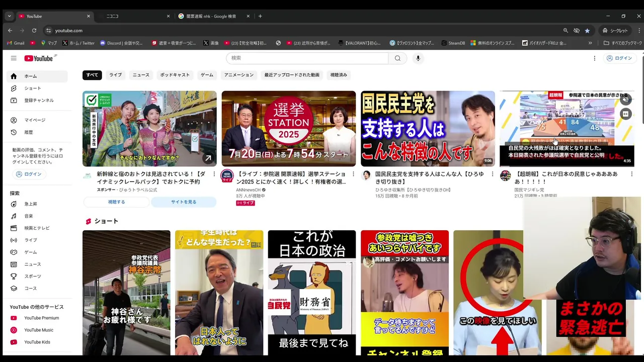
Task: Select the ゲーム filter chip
Action: point(207,75)
